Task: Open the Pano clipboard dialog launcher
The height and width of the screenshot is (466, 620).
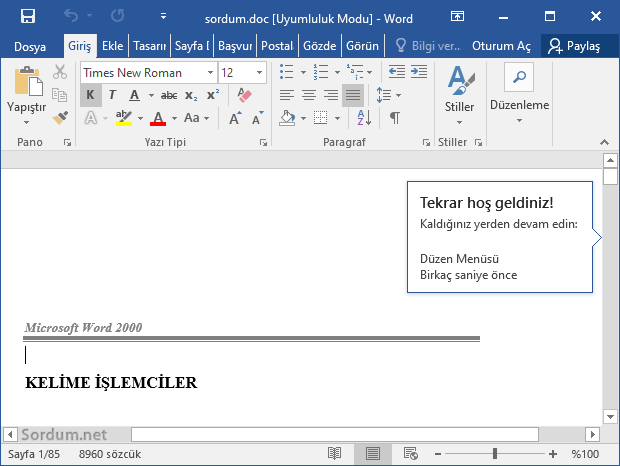Action: [x=68, y=143]
